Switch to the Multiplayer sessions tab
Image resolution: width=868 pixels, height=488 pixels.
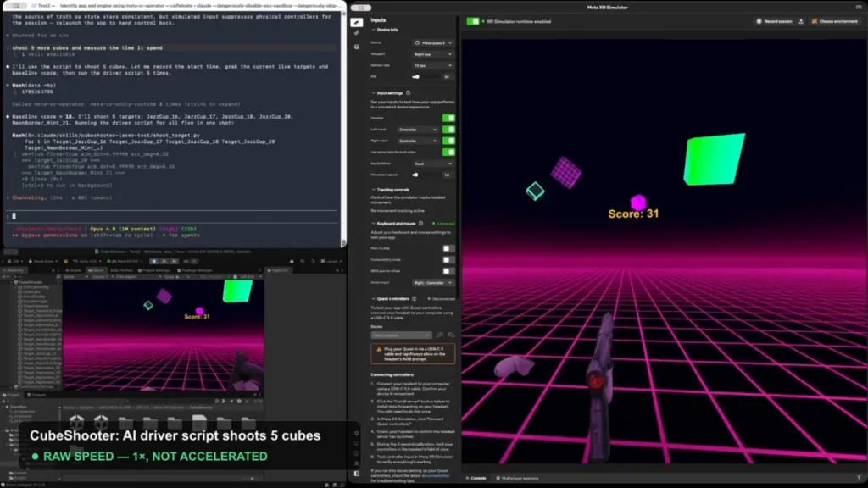pos(518,478)
